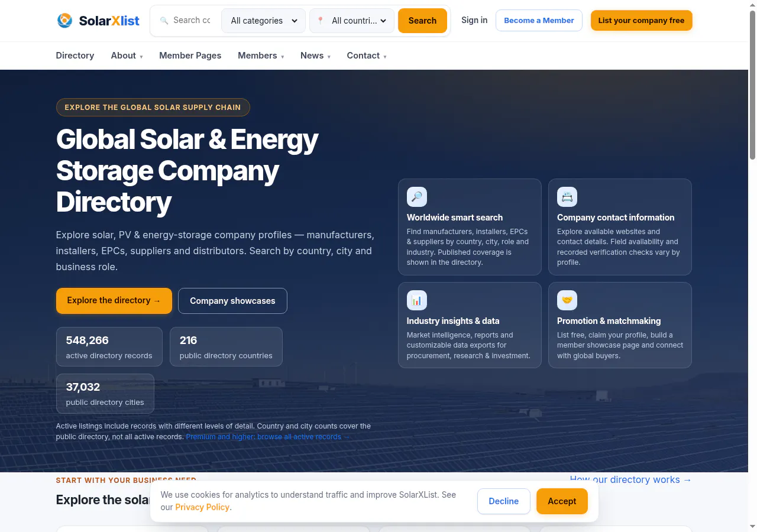Click the Worldwide smart search magnifier icon

[417, 197]
